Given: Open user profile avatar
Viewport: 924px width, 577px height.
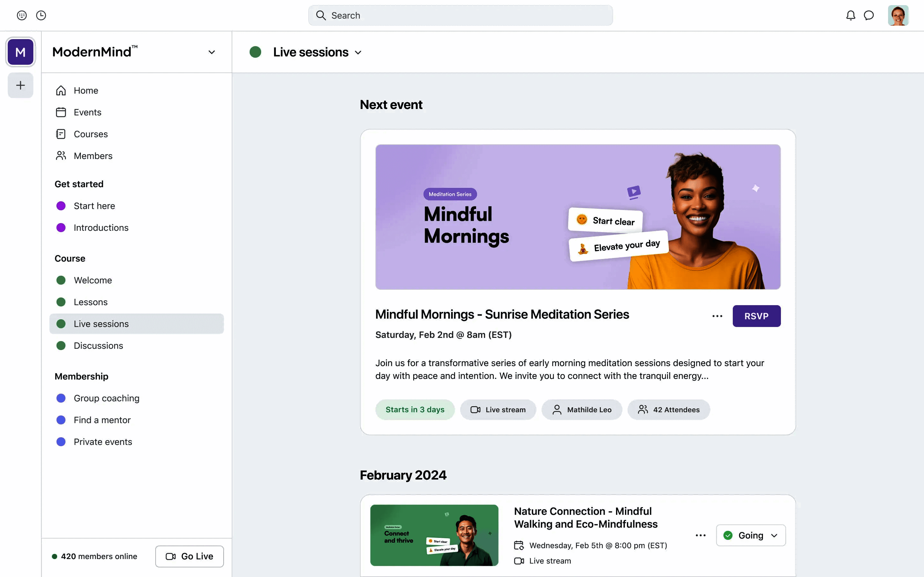Looking at the screenshot, I should click(x=898, y=15).
